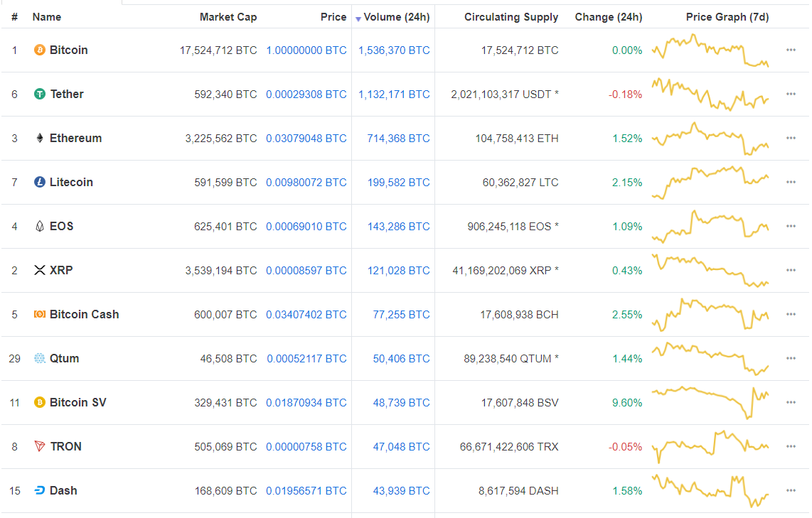
Task: Click the XRP logo icon
Action: click(x=40, y=270)
